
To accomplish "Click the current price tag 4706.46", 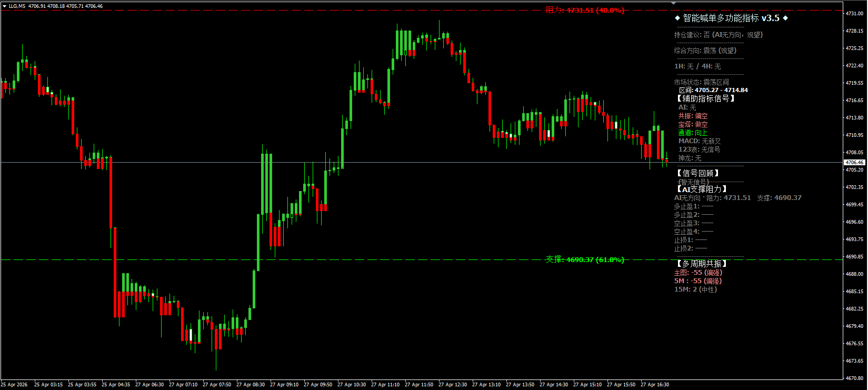I will tap(855, 163).
